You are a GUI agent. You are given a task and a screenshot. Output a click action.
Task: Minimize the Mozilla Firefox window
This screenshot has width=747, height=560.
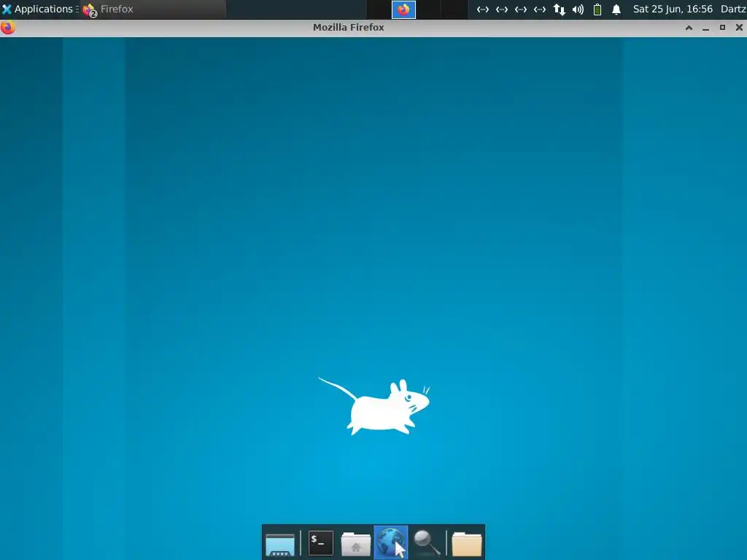click(x=705, y=28)
